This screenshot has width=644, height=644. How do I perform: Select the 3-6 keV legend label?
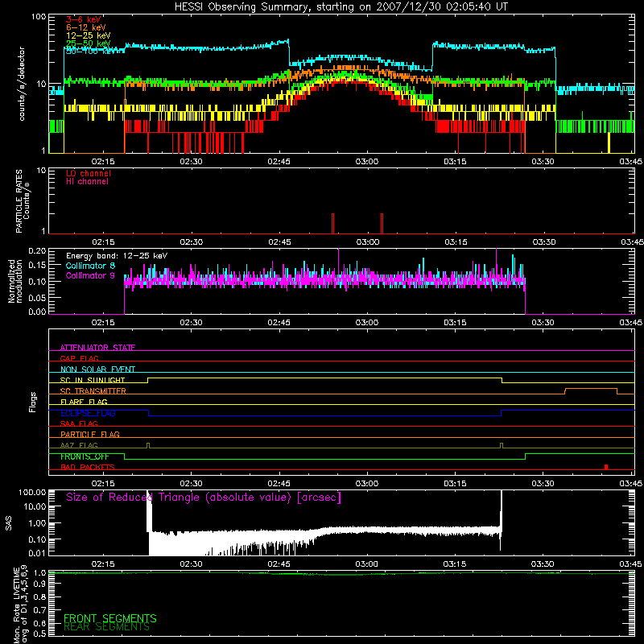84,19
